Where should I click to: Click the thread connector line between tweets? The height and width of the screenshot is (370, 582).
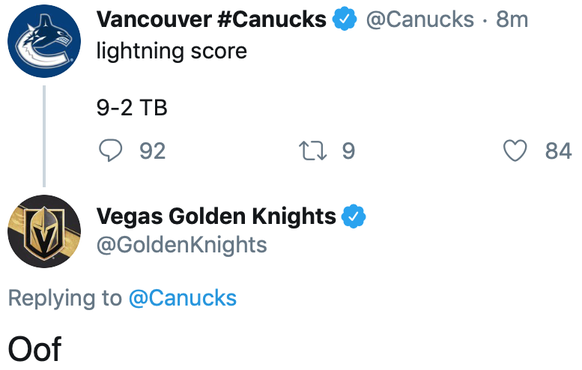coord(44,136)
